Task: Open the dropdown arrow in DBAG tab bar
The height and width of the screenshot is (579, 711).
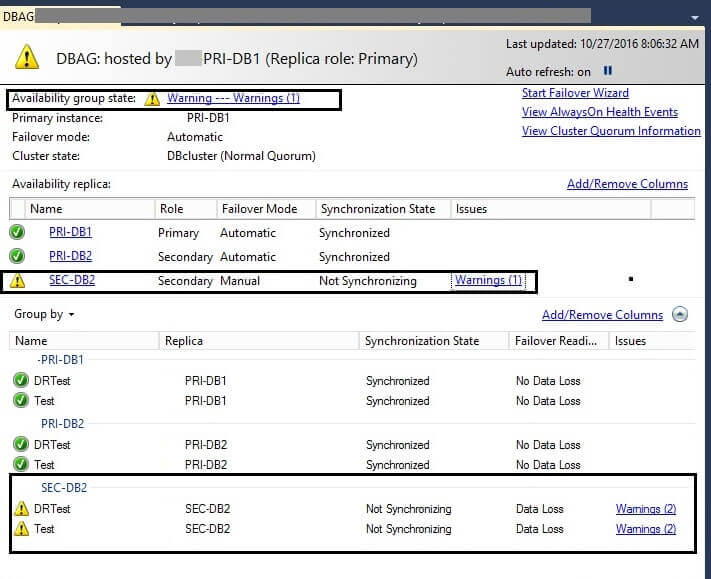Action: tap(694, 17)
